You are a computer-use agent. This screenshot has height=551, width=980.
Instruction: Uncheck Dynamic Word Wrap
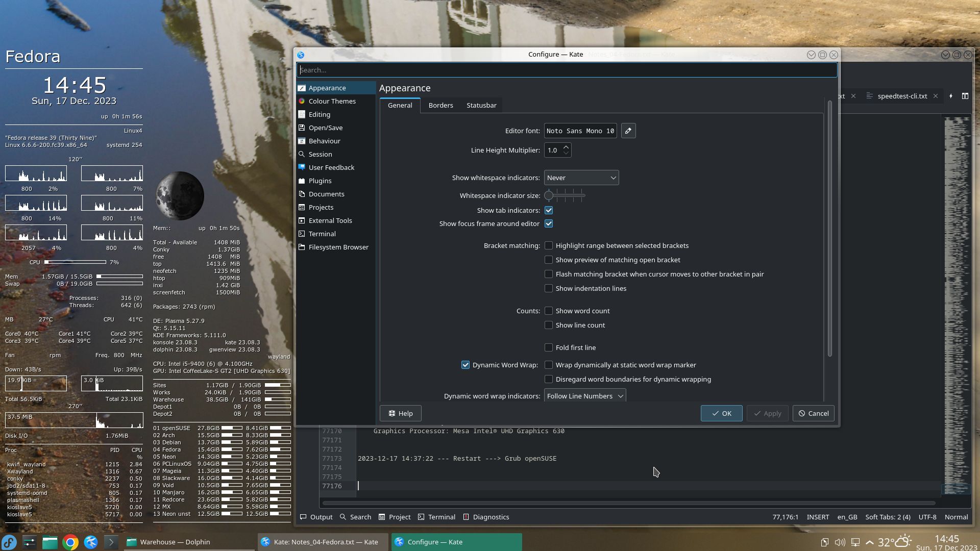[x=465, y=365]
